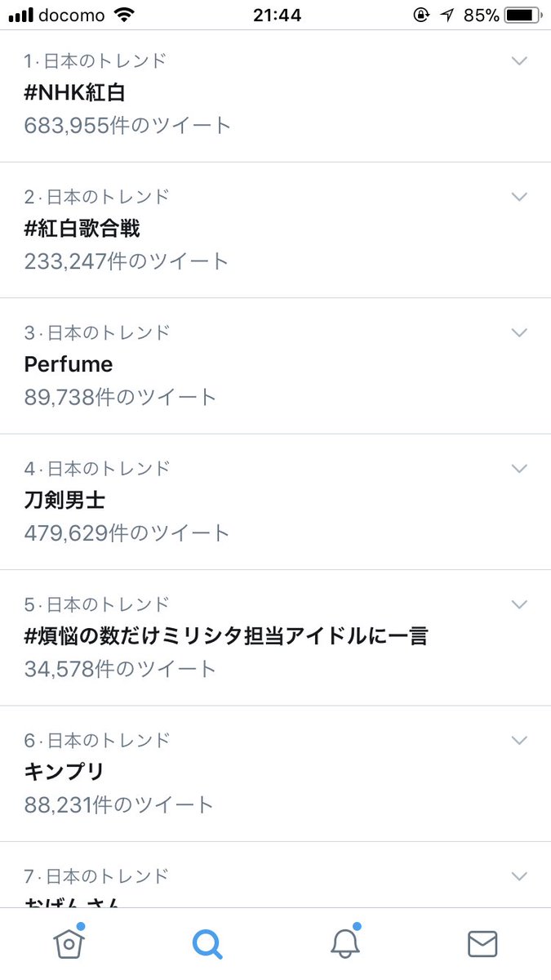Image resolution: width=551 pixels, height=980 pixels.
Task: Tap the 21:44 clock in status bar
Action: [277, 15]
